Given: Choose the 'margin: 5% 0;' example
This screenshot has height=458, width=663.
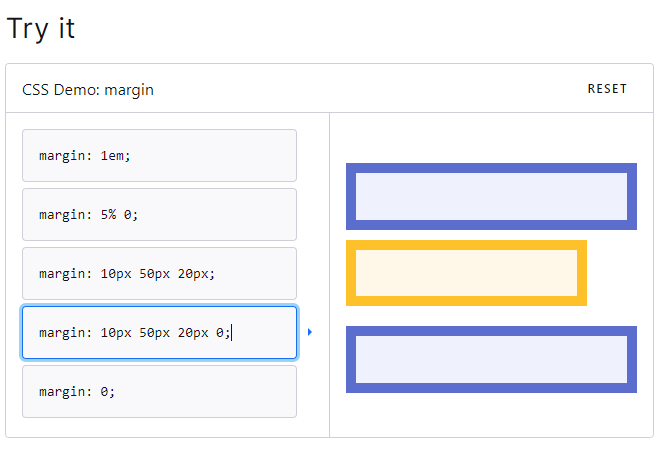Looking at the screenshot, I should click(159, 215).
